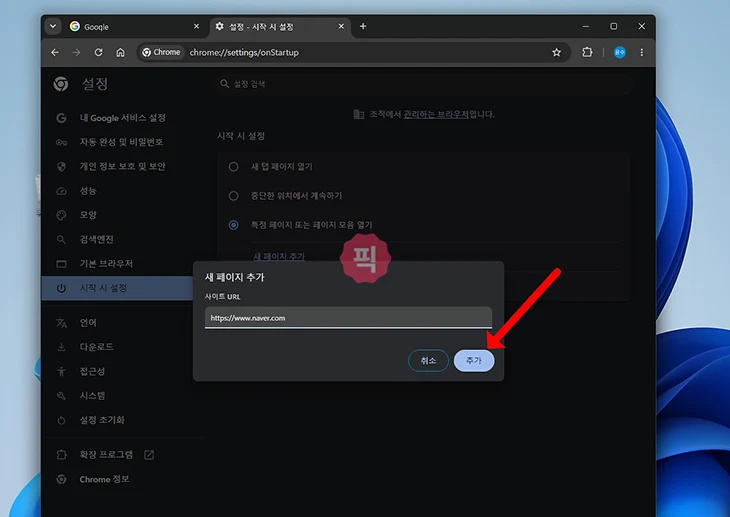This screenshot has height=517, width=730.
Task: Click the address bar URL
Action: pos(244,52)
